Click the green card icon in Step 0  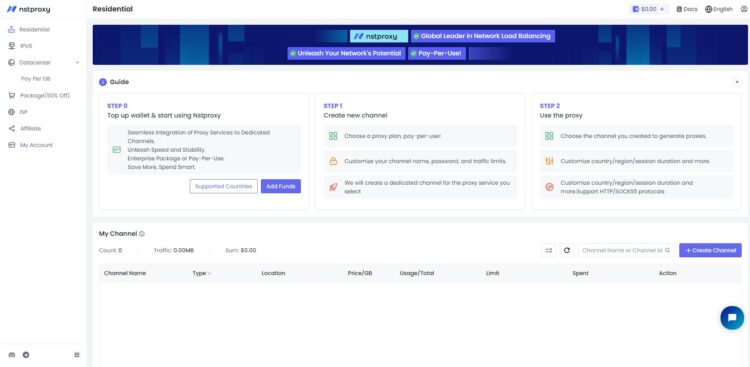117,150
